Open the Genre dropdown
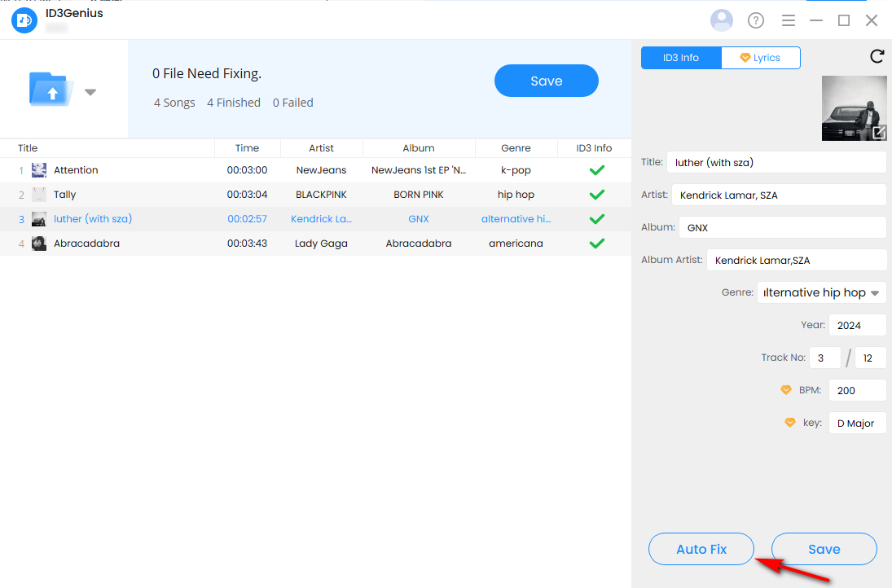892x588 pixels. [821, 293]
